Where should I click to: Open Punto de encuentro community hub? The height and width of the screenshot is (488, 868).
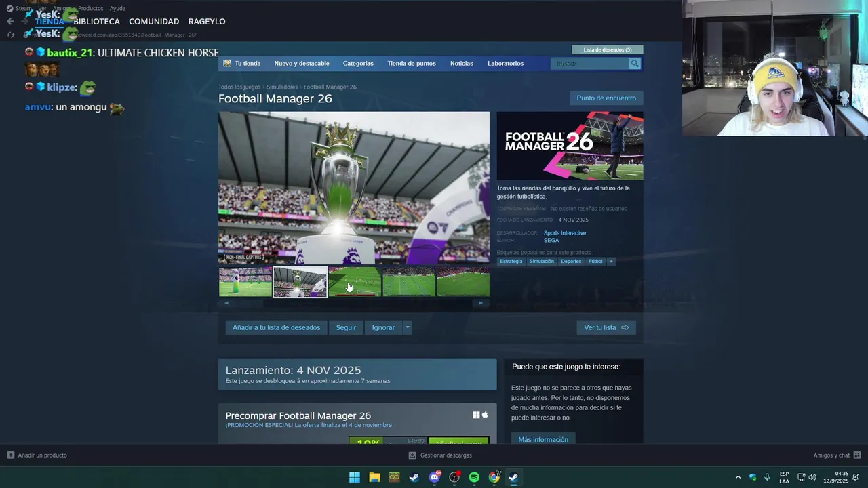[606, 98]
